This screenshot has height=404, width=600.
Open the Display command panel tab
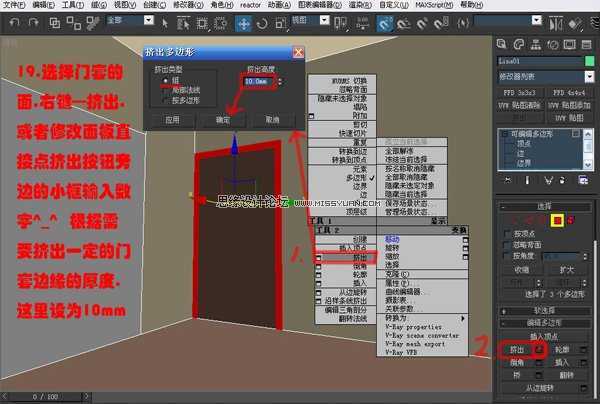click(x=569, y=44)
